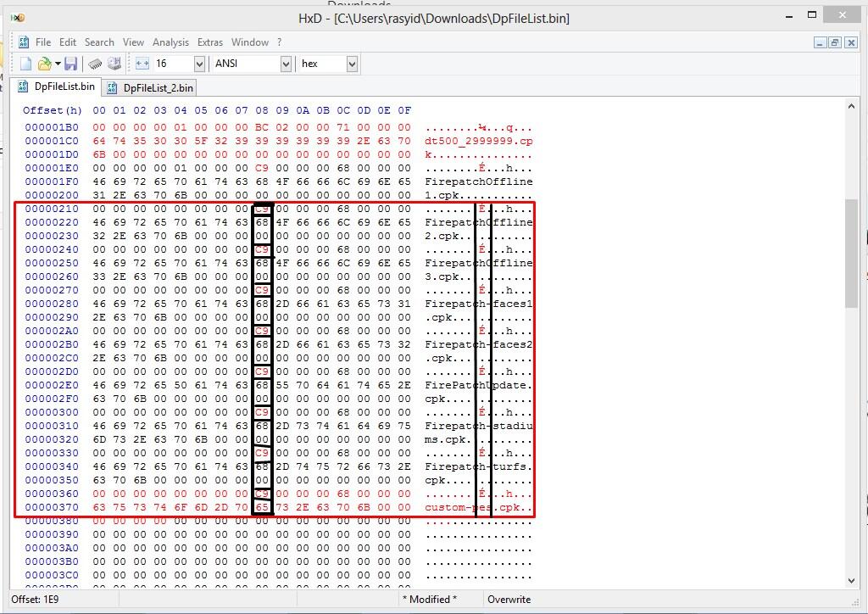Click the HxD application icon in title bar
The height and width of the screenshot is (614, 868).
[16, 18]
